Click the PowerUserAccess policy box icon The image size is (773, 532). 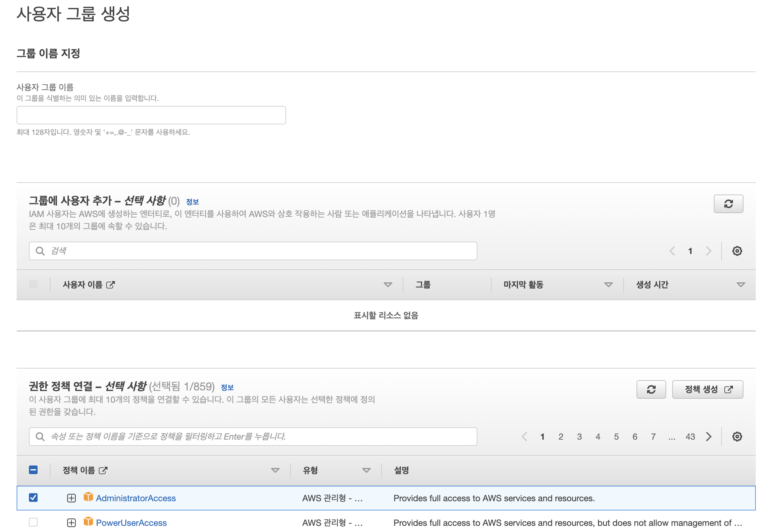coord(88,522)
